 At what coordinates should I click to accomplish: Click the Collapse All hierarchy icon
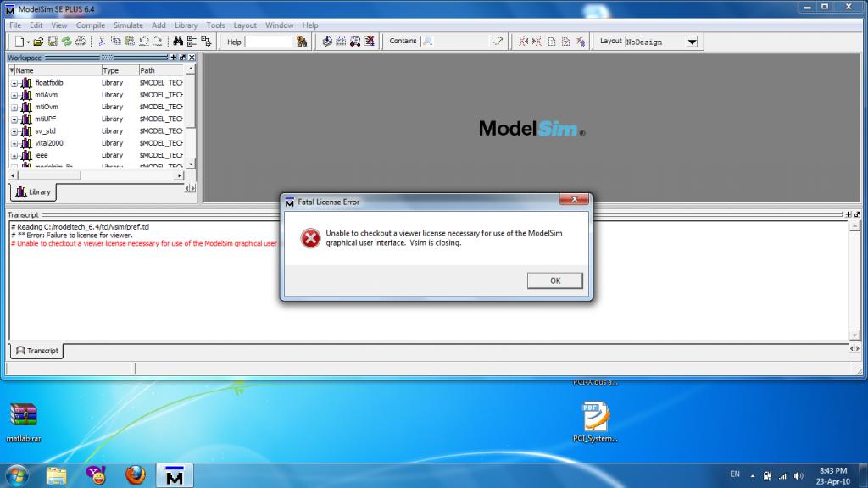point(192,42)
